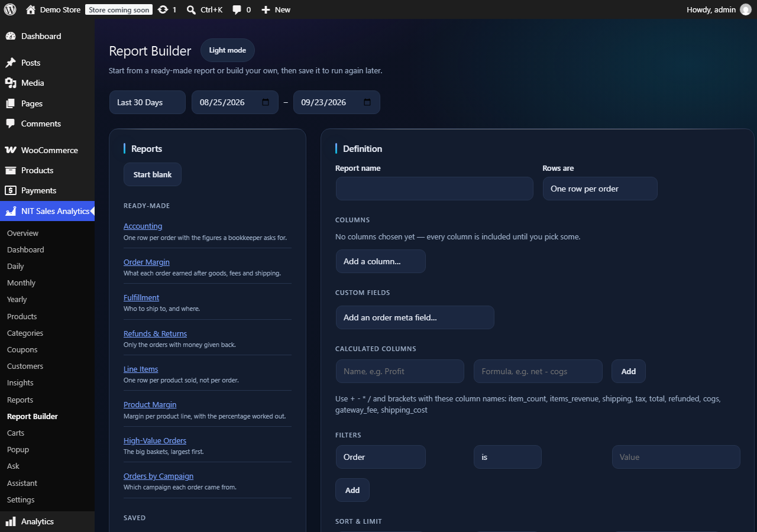The image size is (757, 532).
Task: Click the WooCommerce icon in sidebar
Action: 11,150
